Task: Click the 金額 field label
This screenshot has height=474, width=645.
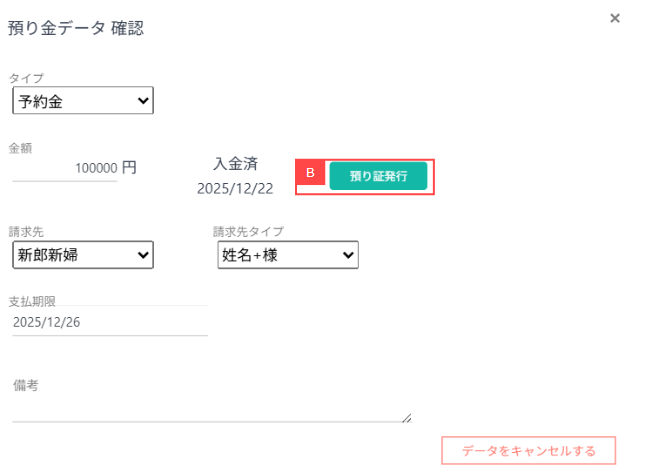Action: pos(20,148)
